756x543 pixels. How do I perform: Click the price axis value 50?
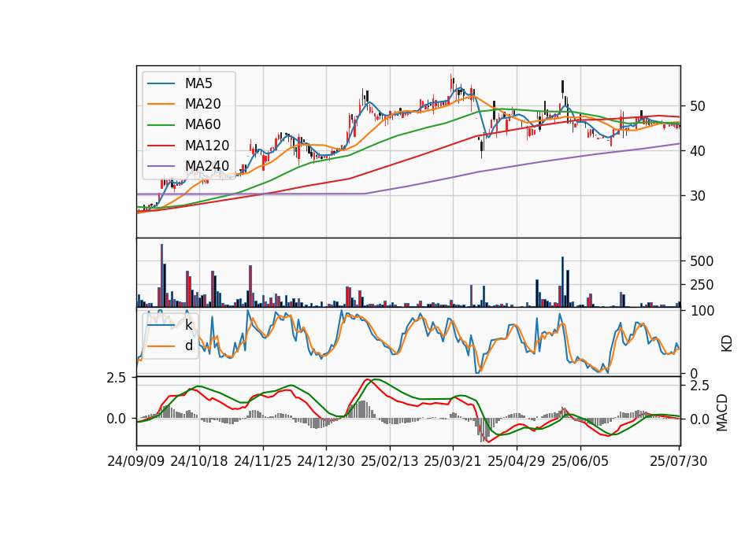[698, 106]
